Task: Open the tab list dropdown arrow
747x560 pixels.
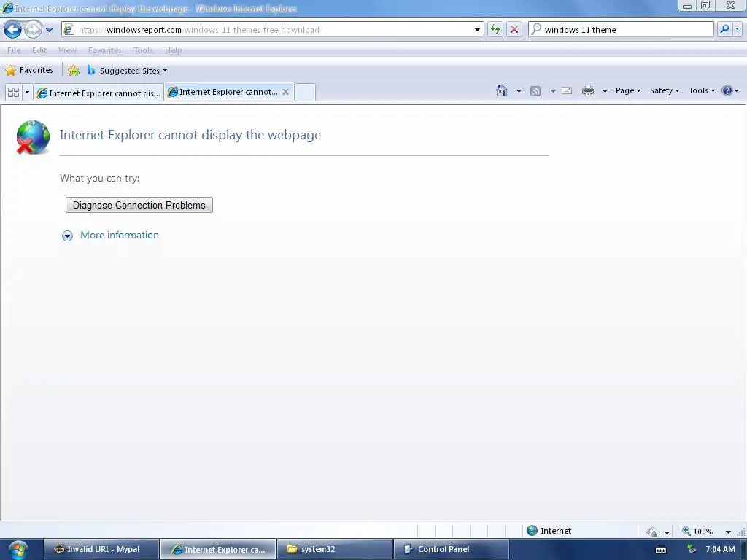Action: click(27, 92)
